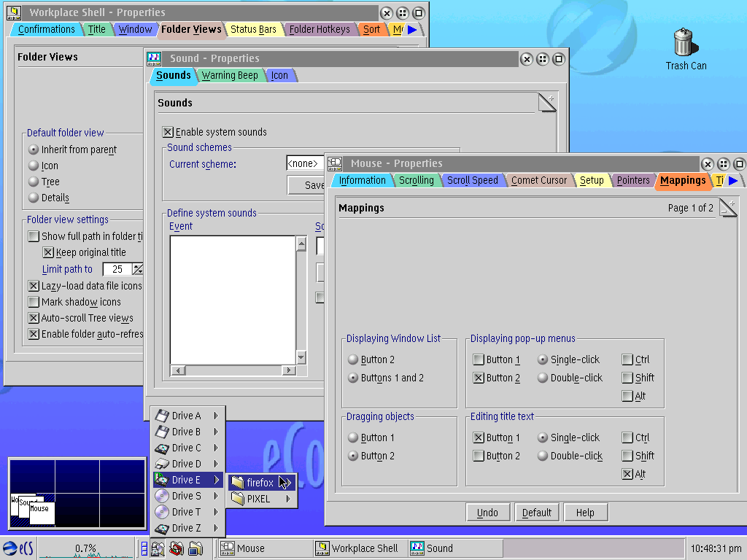The image size is (747, 560).
Task: Toggle Mark shadow icons checkbox
Action: [x=34, y=302]
